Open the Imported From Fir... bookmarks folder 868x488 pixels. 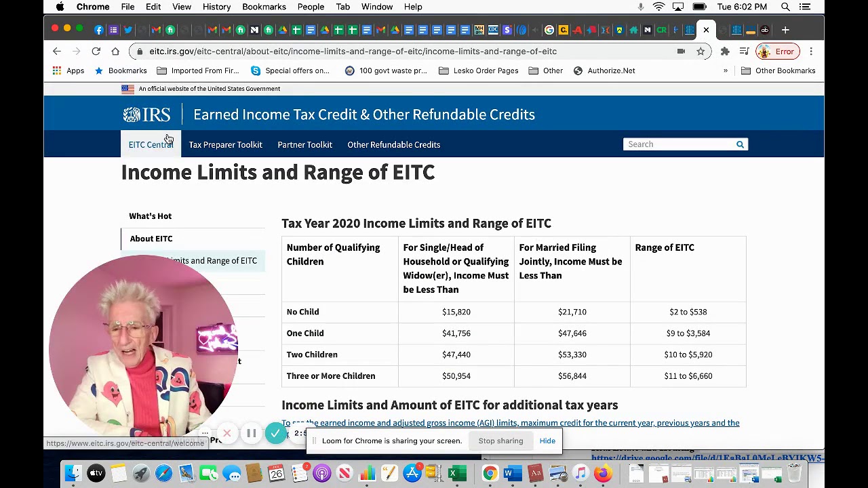[x=197, y=70]
